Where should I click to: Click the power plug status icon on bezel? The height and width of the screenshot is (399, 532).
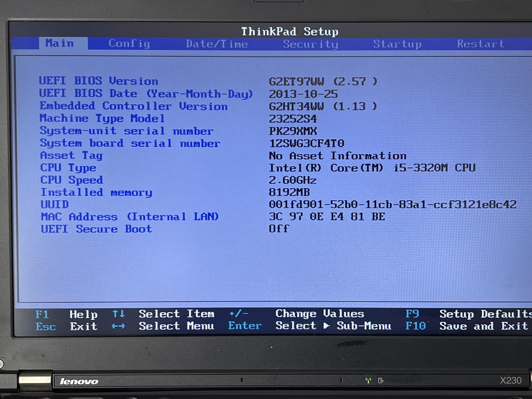(380, 380)
